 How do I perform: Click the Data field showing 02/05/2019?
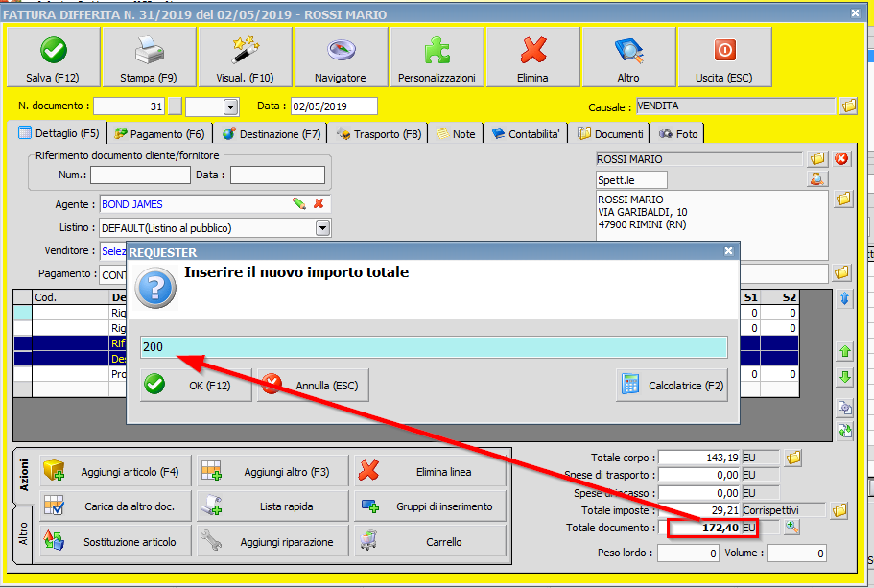[x=334, y=106]
